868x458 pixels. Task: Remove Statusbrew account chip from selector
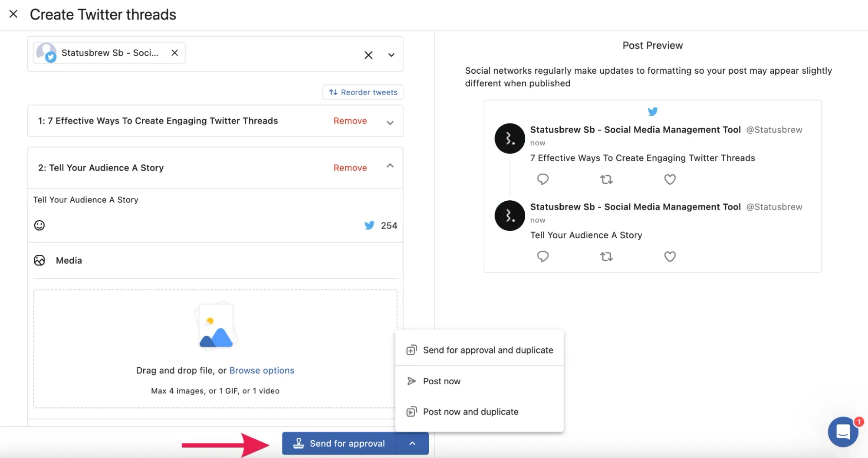tap(174, 53)
